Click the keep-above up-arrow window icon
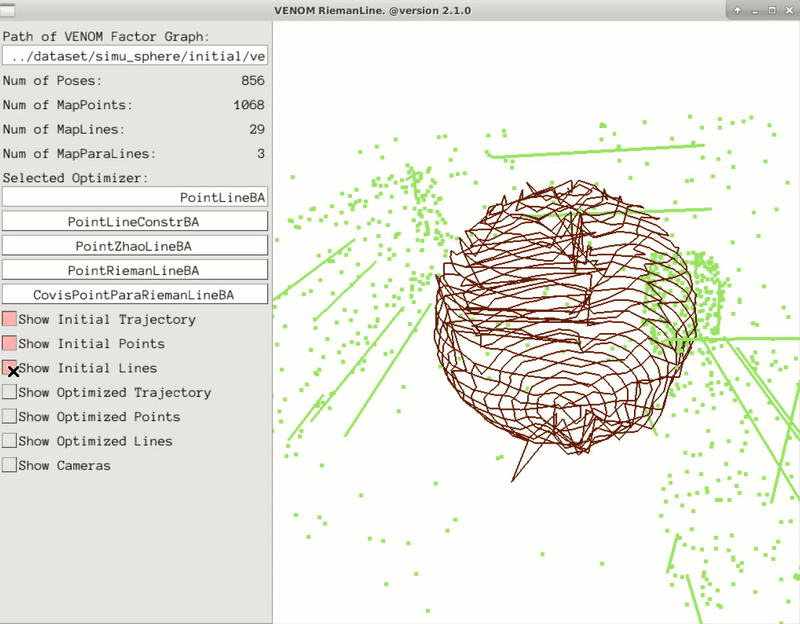800x624 pixels. point(737,10)
